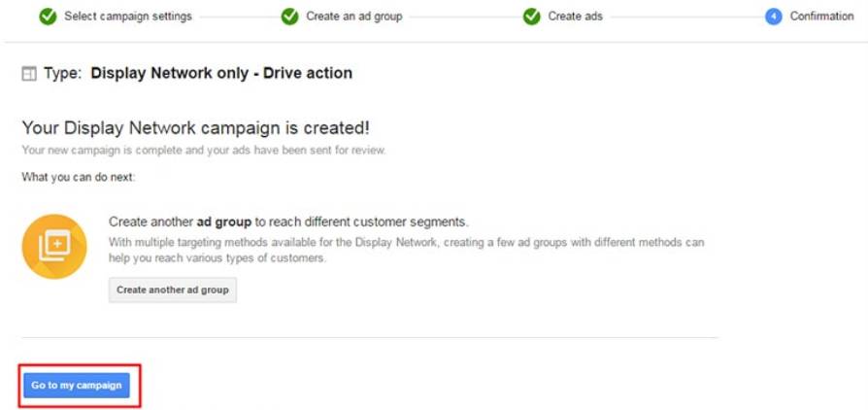
Task: Click the bold ad group text in the suggestion
Action: [x=224, y=222]
